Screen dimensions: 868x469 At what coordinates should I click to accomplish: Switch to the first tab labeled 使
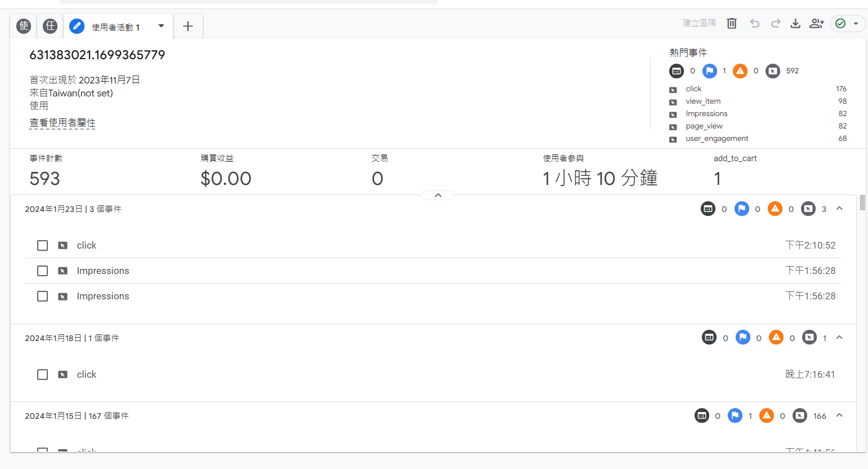click(24, 26)
